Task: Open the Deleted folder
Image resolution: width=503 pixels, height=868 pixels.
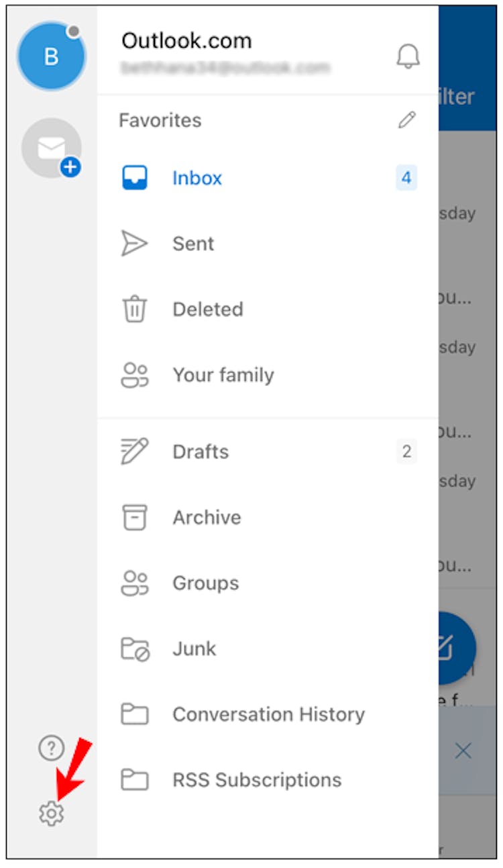Action: click(x=268, y=309)
